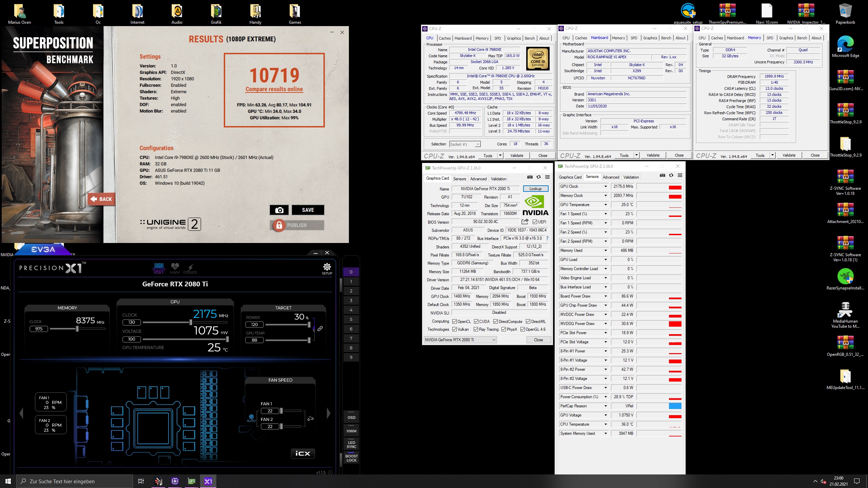Click the right arrow in Precision X1 panel

328,413
